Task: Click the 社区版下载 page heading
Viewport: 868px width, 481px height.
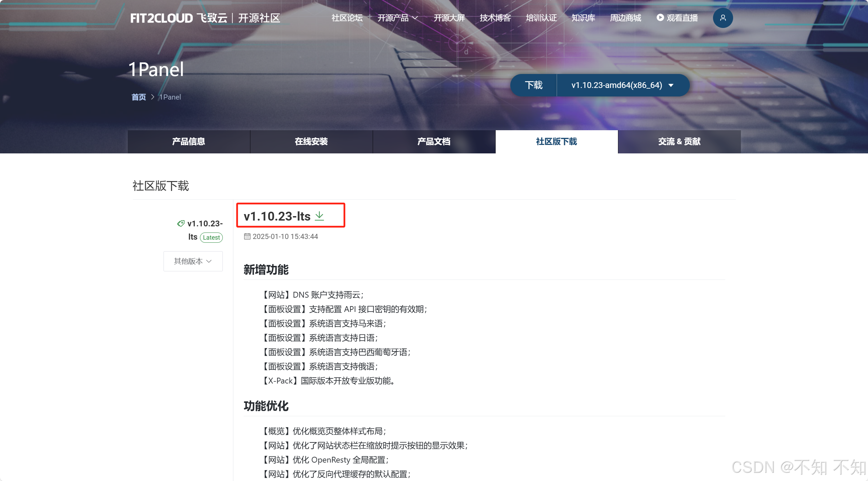Action: 160,186
